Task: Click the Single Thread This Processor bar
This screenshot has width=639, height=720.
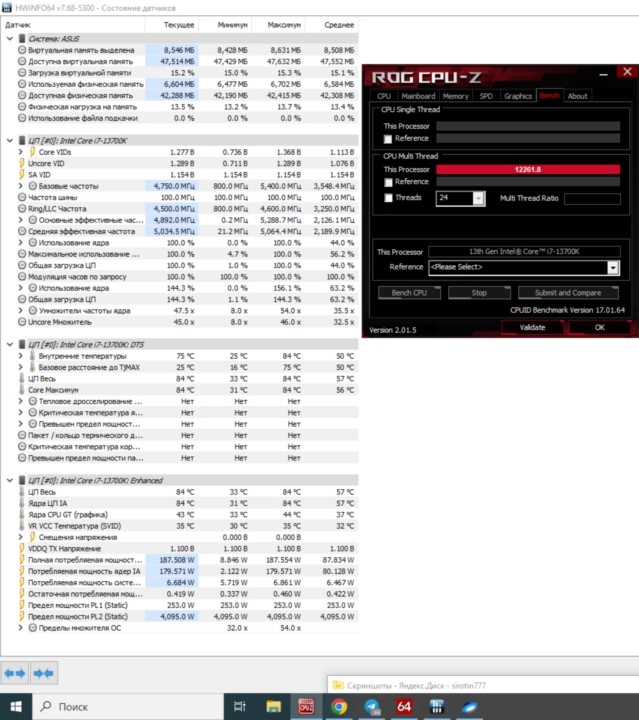Action: click(528, 126)
